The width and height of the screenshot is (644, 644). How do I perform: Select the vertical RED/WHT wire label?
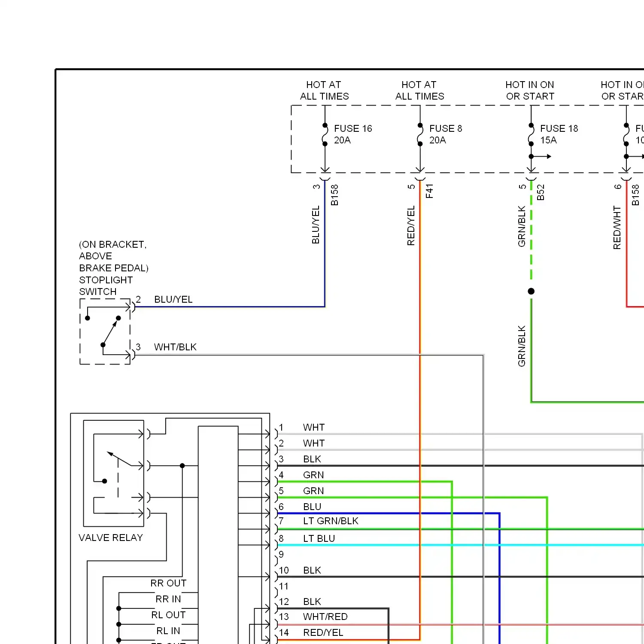coord(617,228)
